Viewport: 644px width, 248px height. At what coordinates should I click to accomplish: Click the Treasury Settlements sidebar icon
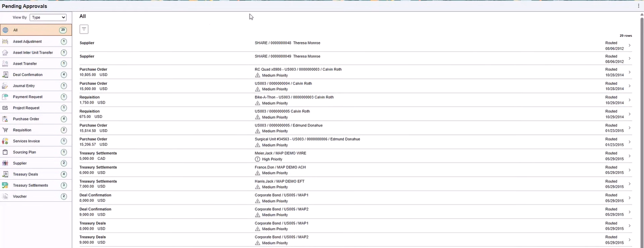5,185
